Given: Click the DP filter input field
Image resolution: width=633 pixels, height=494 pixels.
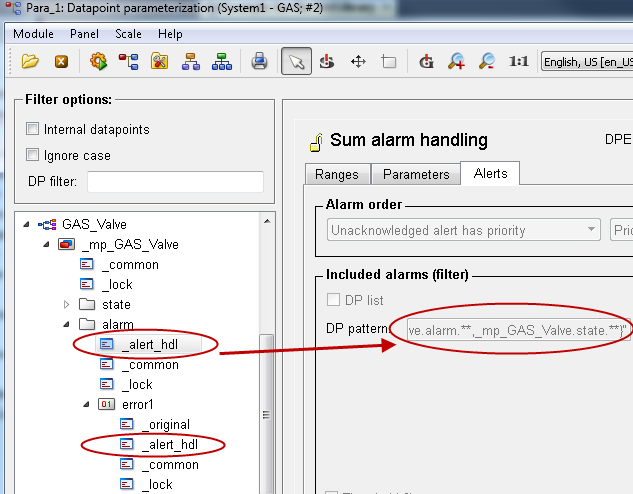Looking at the screenshot, I should click(175, 182).
